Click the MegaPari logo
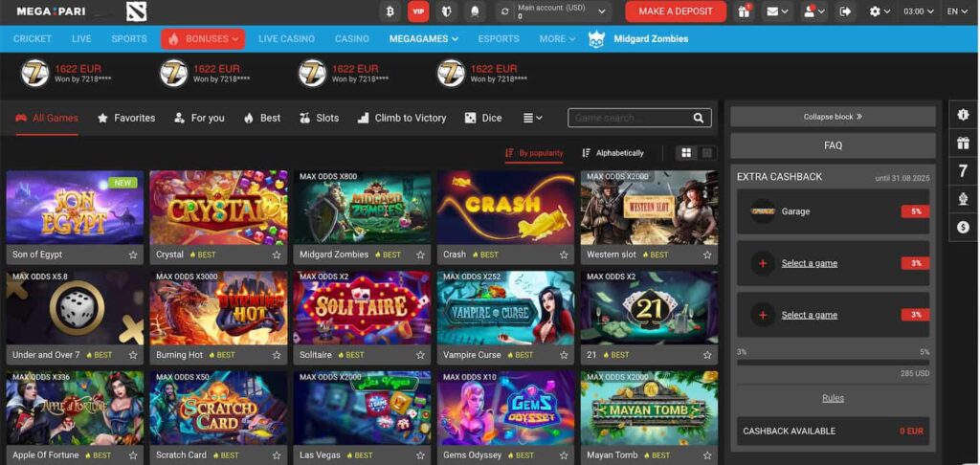 click(x=51, y=11)
